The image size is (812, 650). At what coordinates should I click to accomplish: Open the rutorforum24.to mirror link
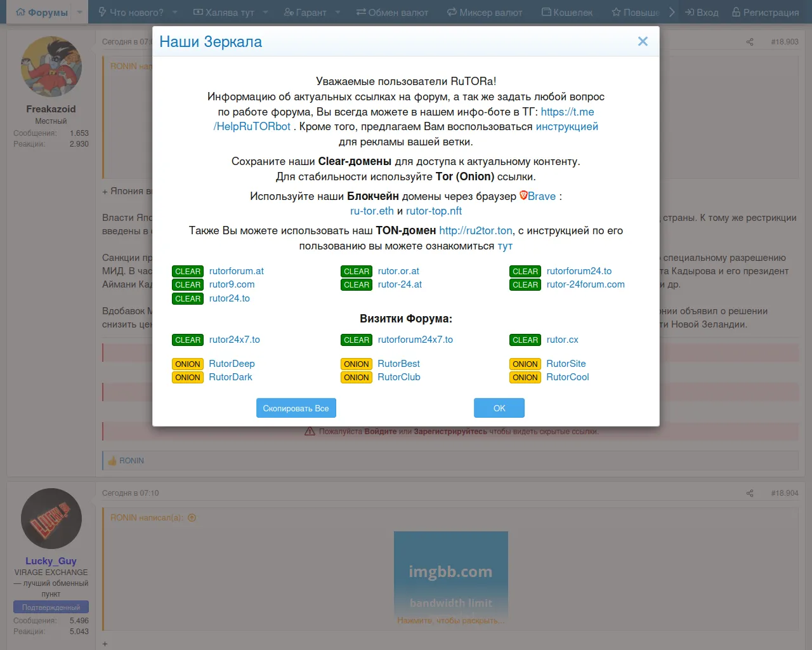(x=579, y=271)
